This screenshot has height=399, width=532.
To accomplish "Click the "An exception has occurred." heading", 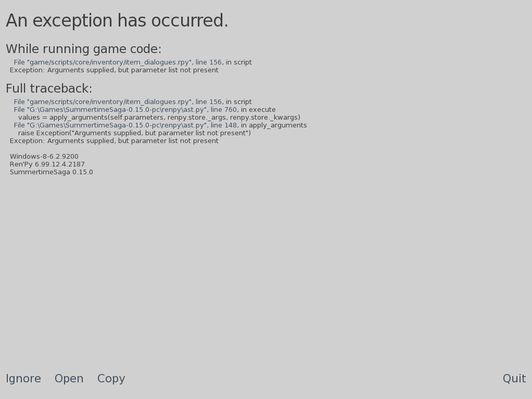I will pos(117,21).
